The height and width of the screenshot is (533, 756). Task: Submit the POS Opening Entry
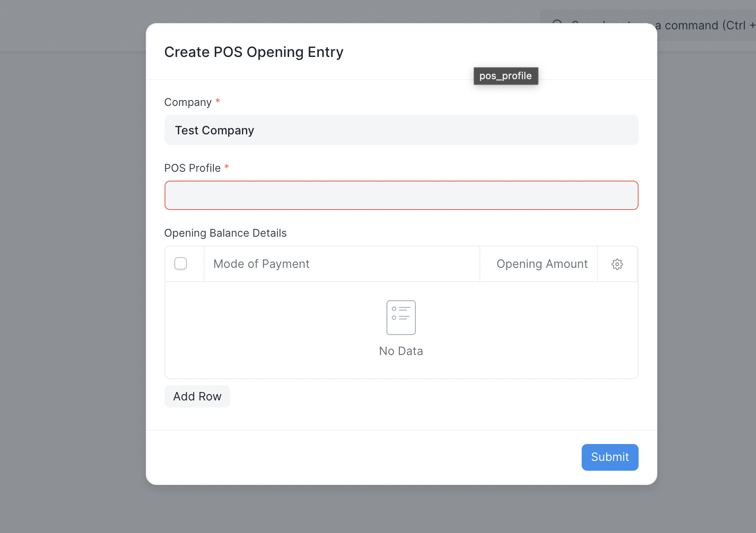(610, 457)
